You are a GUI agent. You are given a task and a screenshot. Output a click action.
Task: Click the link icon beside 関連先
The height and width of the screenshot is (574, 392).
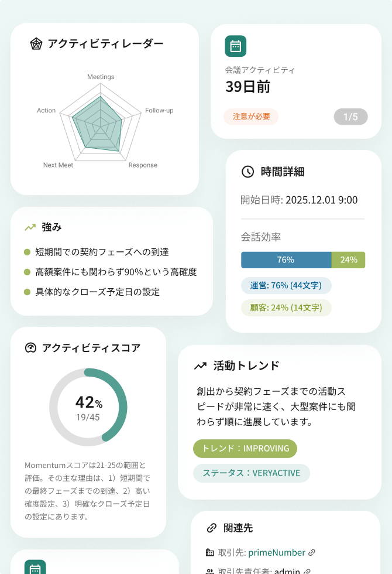coord(212,528)
